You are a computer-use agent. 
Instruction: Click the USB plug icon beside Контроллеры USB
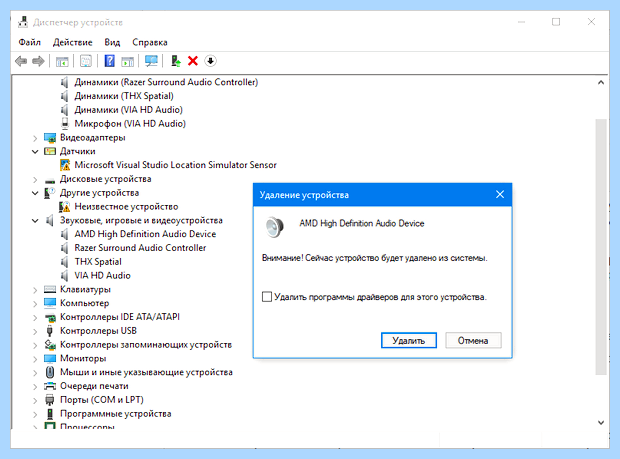click(x=50, y=331)
